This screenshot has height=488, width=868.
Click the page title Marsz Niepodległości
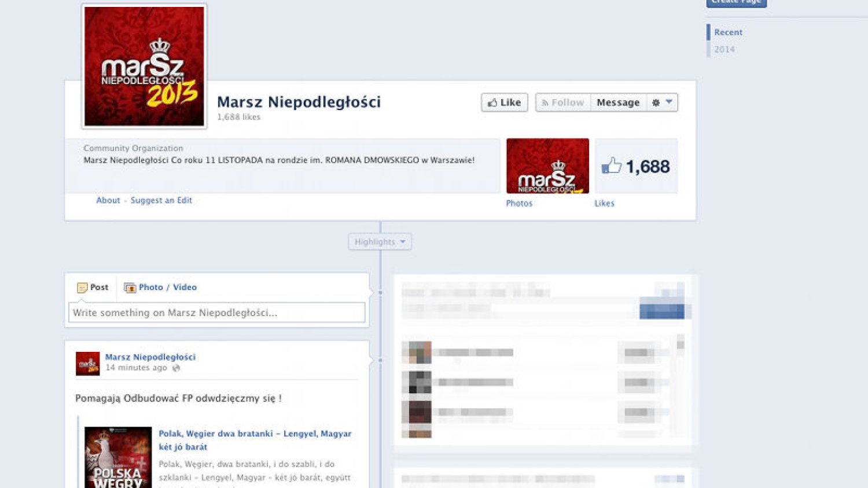[299, 102]
